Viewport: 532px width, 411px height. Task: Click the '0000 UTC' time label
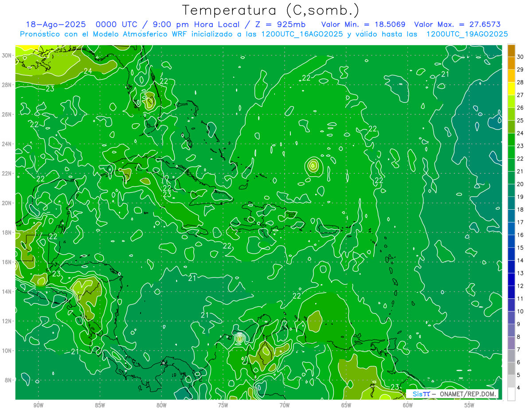click(116, 25)
